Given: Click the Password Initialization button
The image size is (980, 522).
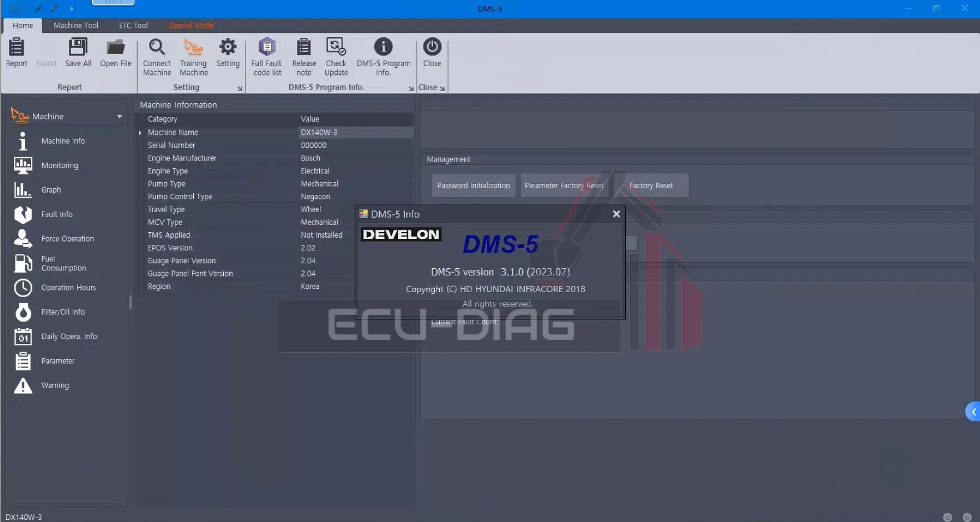Looking at the screenshot, I should click(x=474, y=185).
